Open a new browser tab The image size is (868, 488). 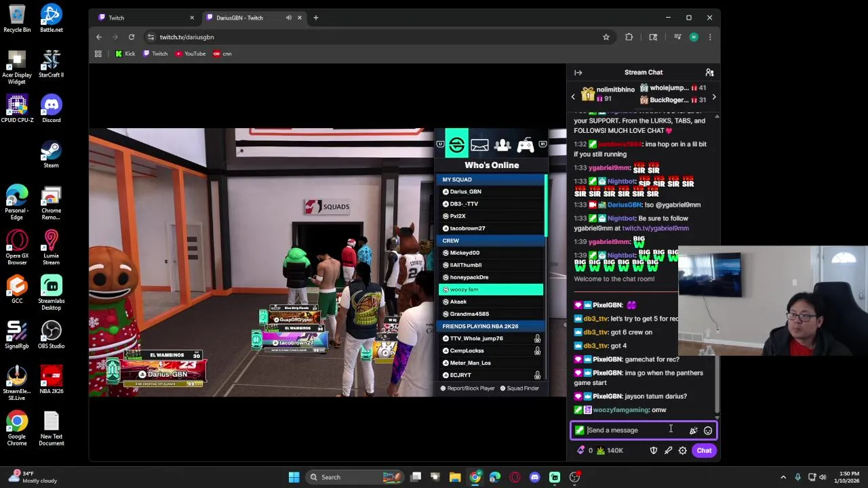(315, 18)
